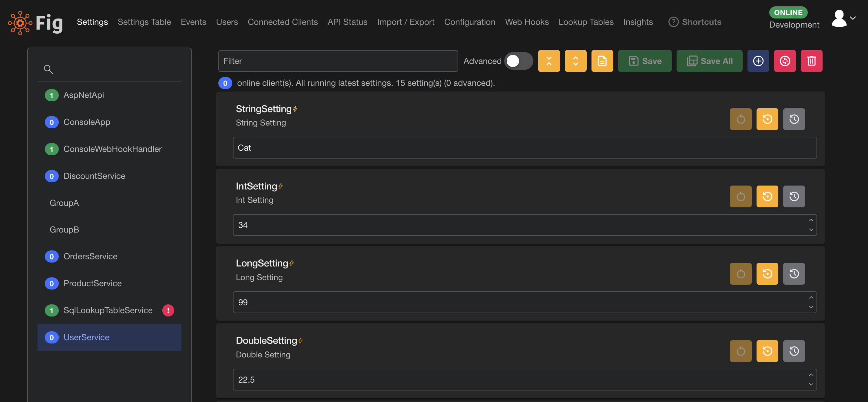Screen dimensions: 868x402
Task: Open the Users page
Action: [x=227, y=22]
